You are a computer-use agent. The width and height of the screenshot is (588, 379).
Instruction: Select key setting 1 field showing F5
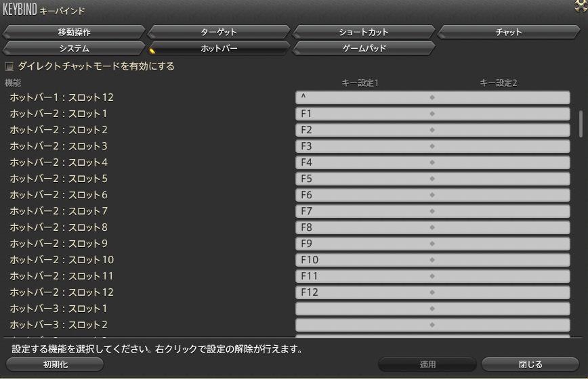coord(364,179)
